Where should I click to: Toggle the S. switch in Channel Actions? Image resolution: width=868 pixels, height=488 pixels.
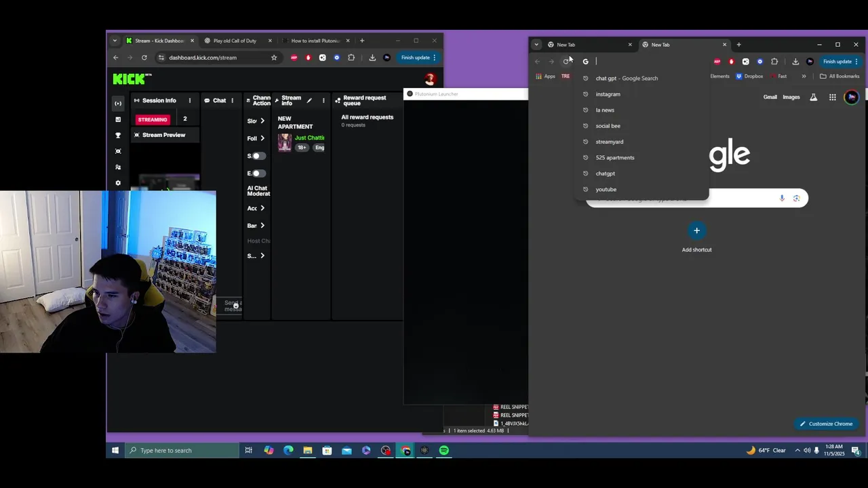(x=258, y=156)
